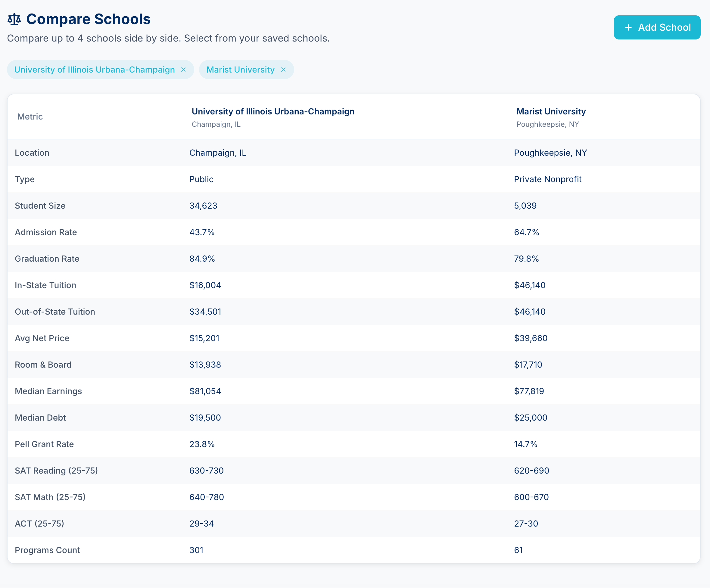Select the Metric column header
The image size is (710, 588).
30,116
